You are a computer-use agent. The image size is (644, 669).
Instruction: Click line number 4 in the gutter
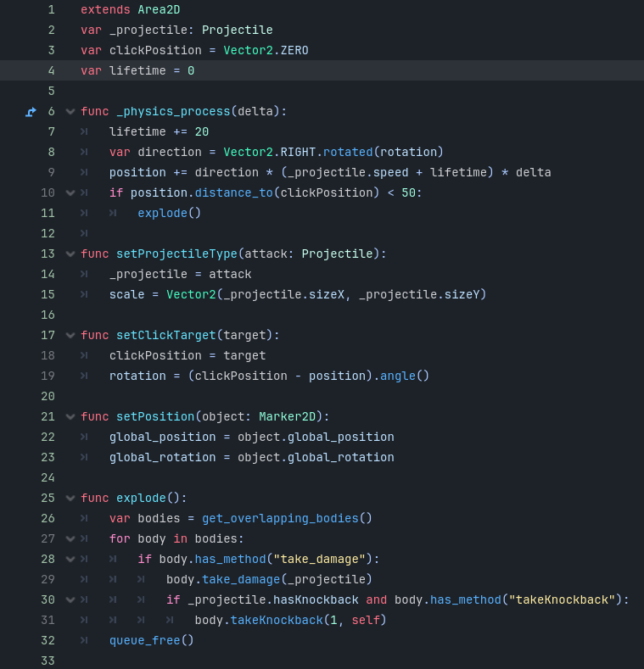click(x=51, y=70)
